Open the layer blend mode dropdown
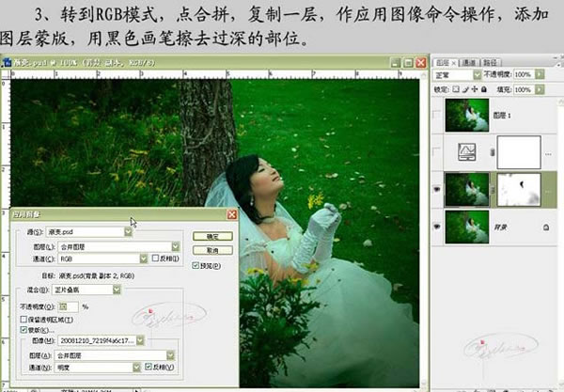The image size is (564, 392). 477,75
